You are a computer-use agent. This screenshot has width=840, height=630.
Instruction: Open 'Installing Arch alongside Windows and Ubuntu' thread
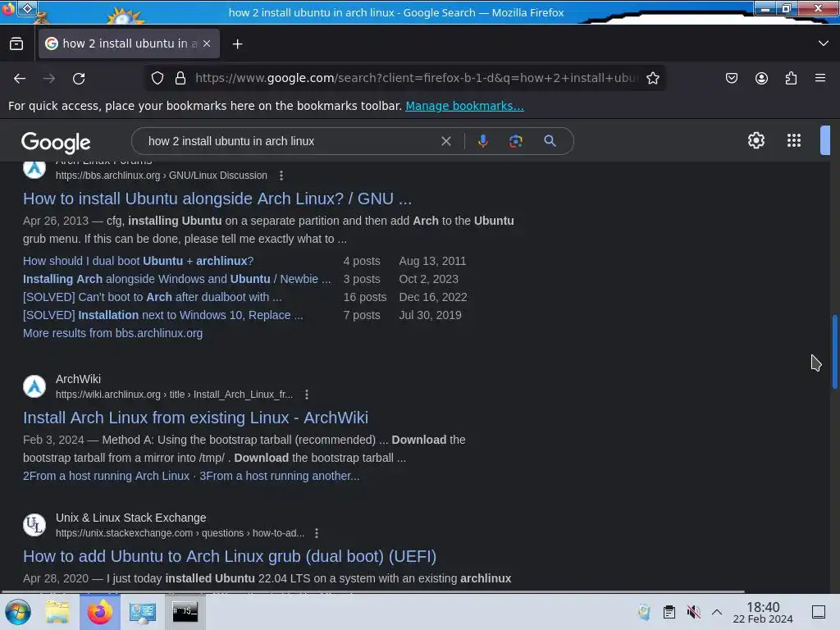177,279
